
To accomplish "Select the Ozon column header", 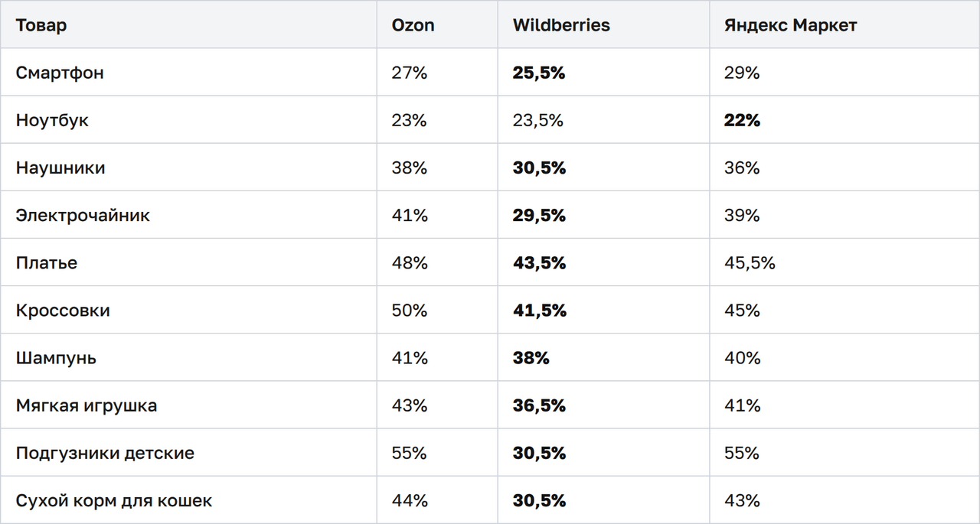I will tap(413, 25).
